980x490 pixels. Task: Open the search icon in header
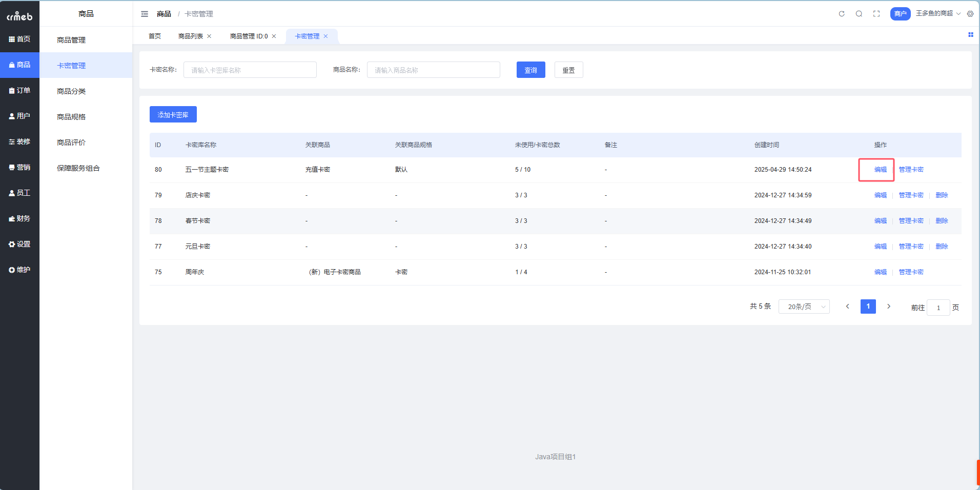[x=859, y=14]
